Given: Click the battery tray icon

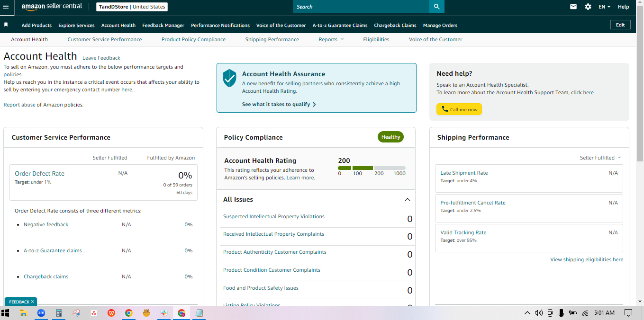Looking at the screenshot, I should click(573, 313).
